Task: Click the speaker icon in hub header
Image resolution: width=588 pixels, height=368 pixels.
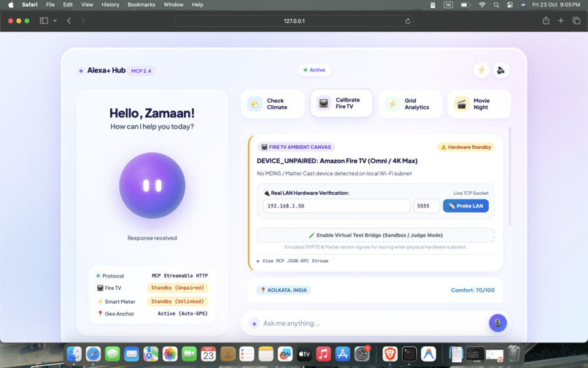Action: click(x=501, y=70)
